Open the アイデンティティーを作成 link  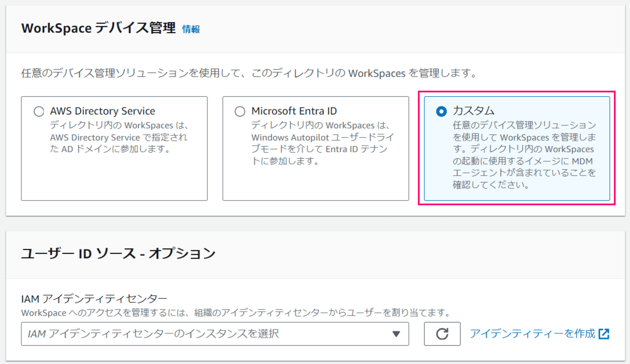point(540,333)
